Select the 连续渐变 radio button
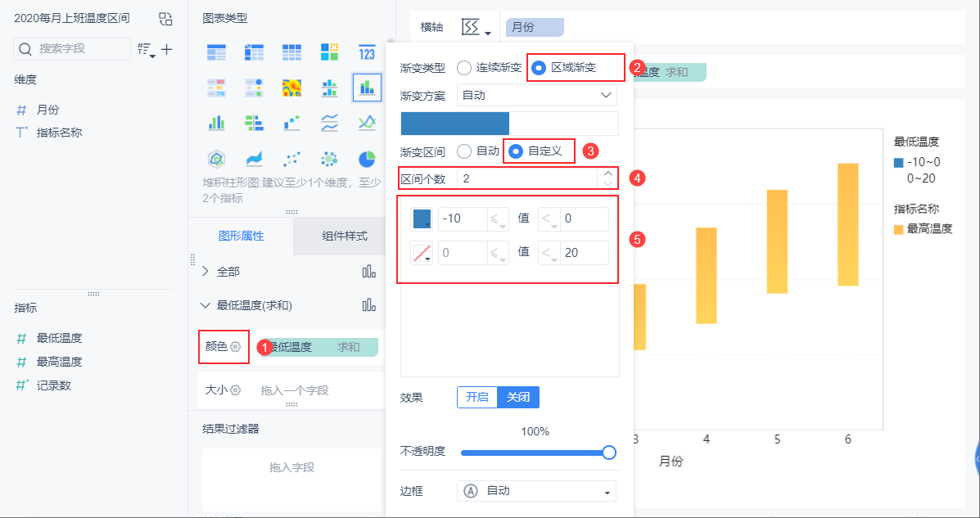 pyautogui.click(x=464, y=67)
